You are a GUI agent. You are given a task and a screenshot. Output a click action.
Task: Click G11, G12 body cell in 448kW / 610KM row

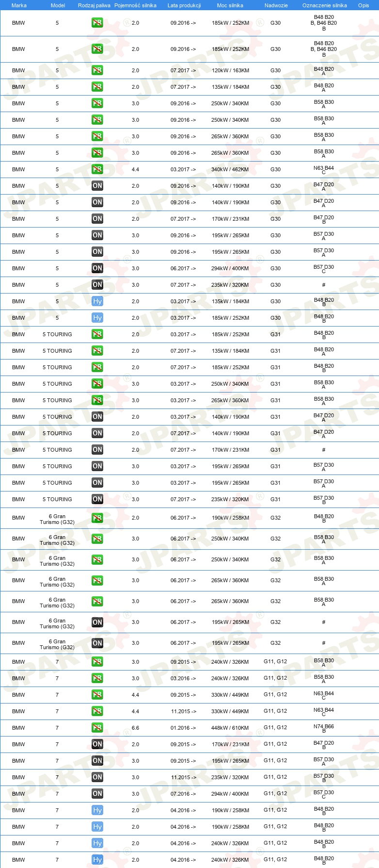[275, 727]
